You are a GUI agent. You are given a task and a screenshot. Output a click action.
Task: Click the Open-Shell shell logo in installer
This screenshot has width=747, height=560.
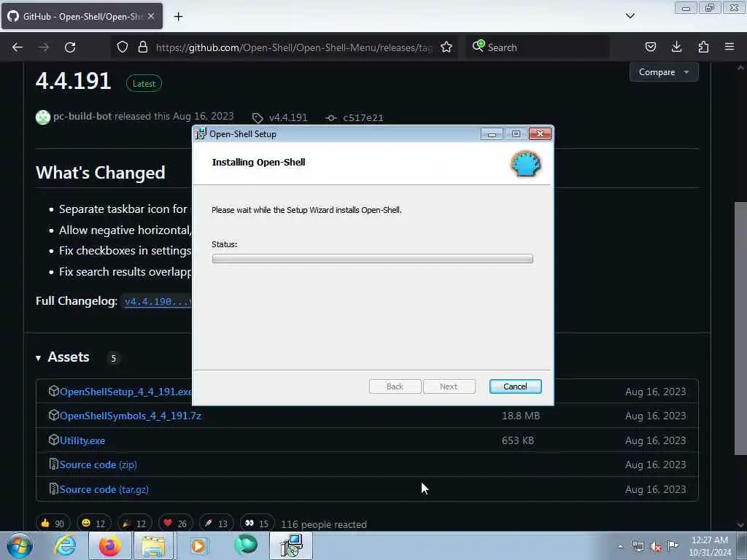pos(526,163)
